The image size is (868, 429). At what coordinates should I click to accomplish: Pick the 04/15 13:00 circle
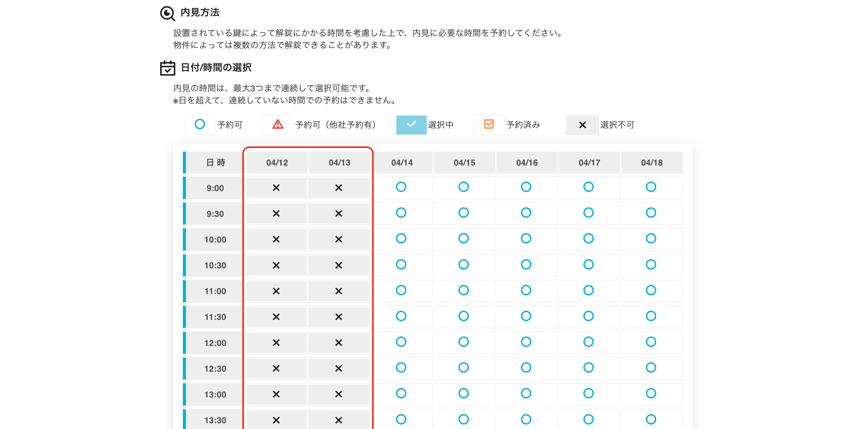(464, 394)
